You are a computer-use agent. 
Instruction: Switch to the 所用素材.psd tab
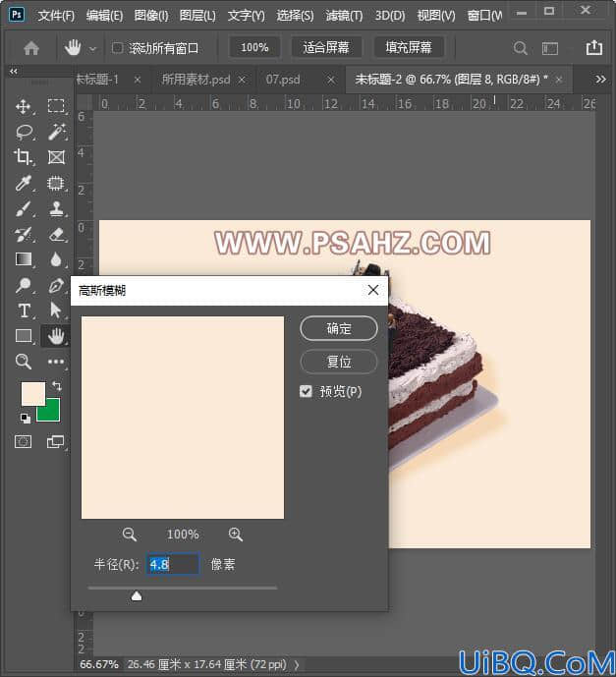[196, 80]
